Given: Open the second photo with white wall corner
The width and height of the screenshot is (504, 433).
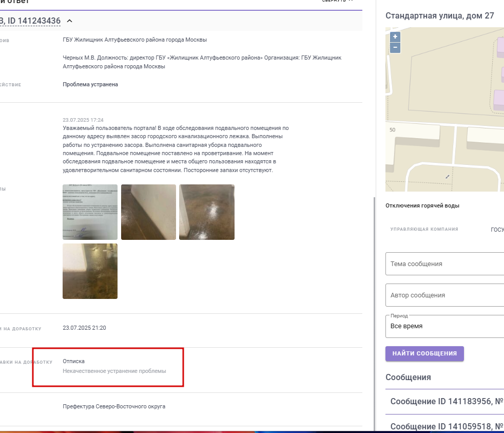Looking at the screenshot, I should click(148, 212).
